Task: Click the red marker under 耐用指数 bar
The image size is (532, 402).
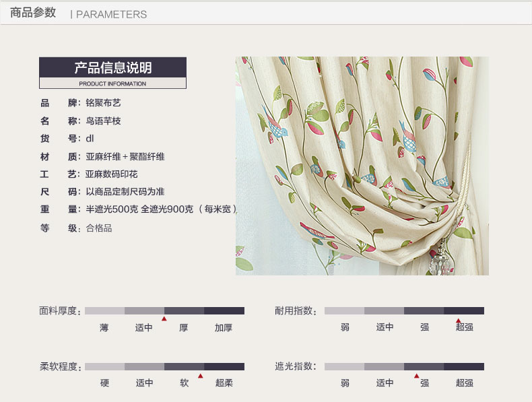Action: (459, 321)
